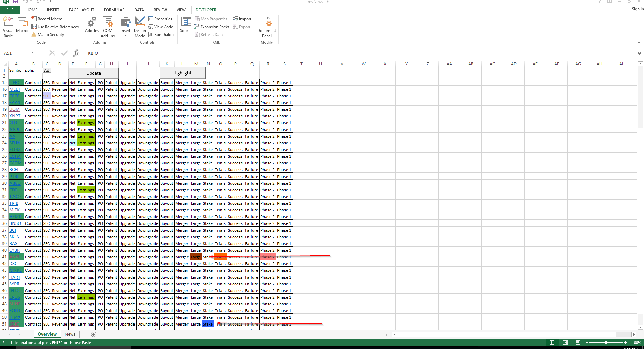
Task: Open the Customize Quick Access Toolbar dropdown
Action: pos(50,2)
